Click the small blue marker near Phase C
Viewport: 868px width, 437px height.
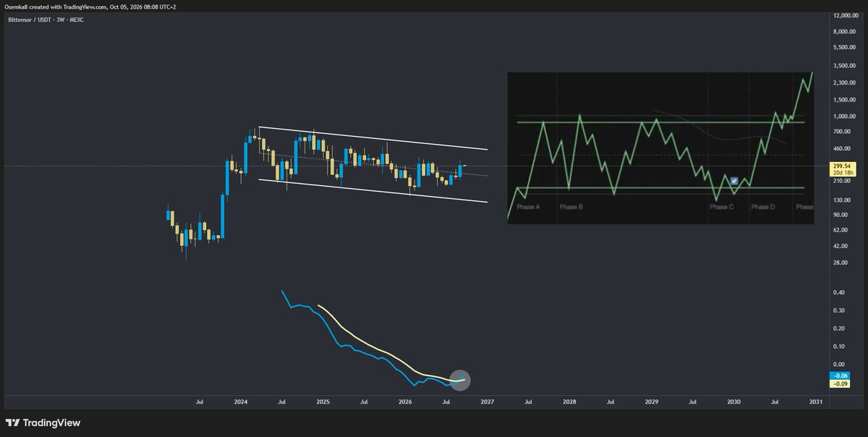734,180
